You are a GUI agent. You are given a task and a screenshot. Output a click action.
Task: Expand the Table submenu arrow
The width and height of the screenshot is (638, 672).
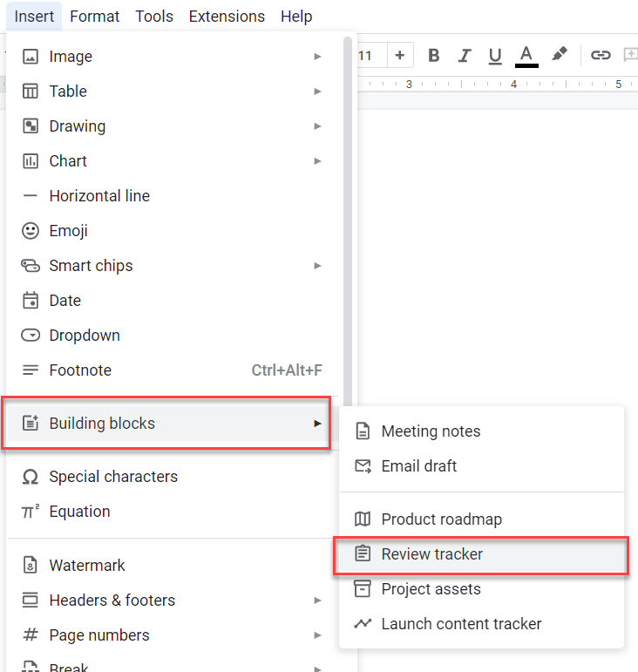point(318,92)
